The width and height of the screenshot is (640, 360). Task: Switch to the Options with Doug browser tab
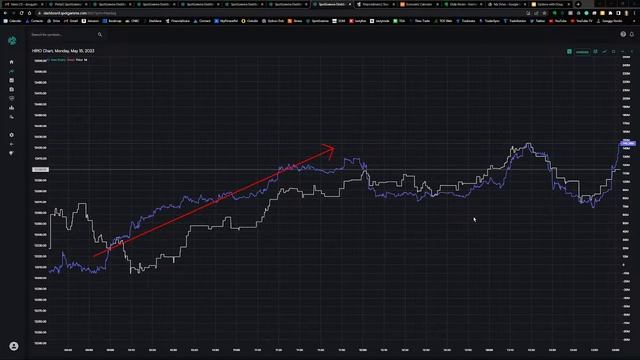pyautogui.click(x=551, y=4)
